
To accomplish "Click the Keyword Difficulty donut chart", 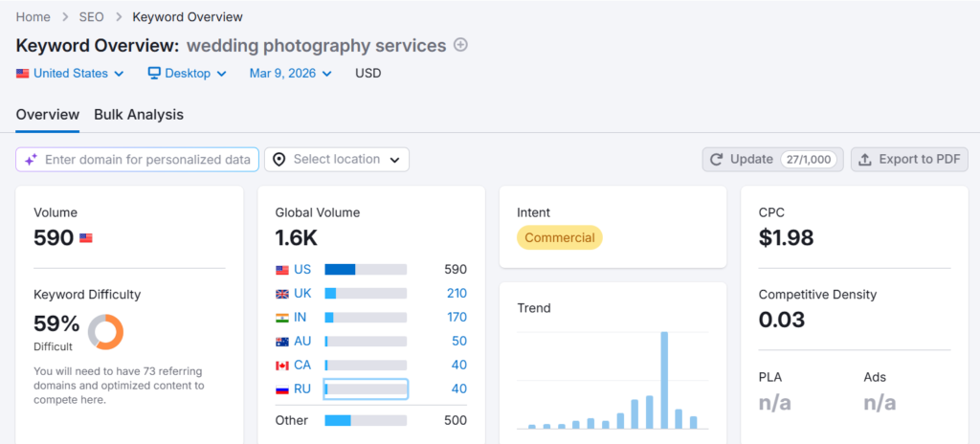I will [x=105, y=332].
